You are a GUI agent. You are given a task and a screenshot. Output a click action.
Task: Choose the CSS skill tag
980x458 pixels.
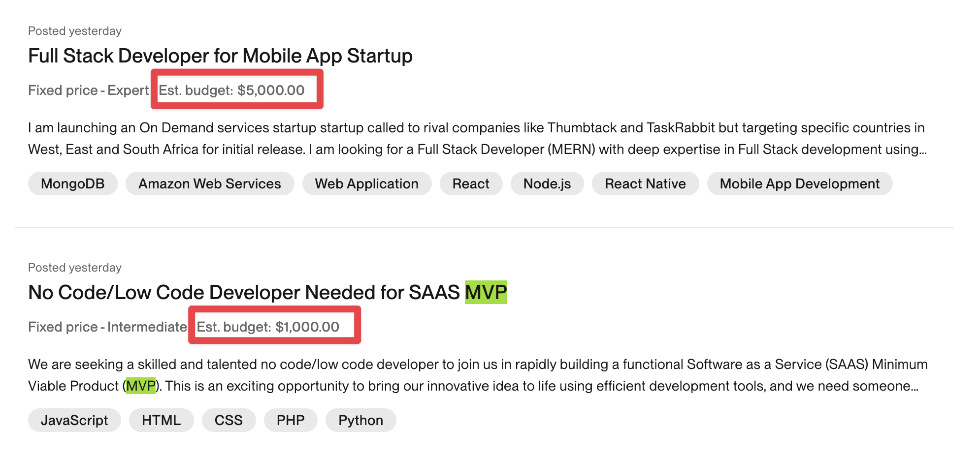(229, 421)
